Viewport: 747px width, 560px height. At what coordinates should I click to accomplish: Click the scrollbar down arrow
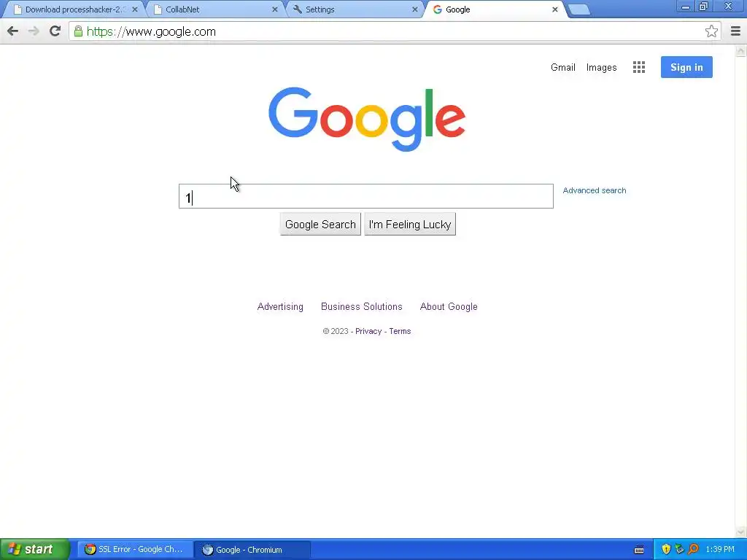(x=741, y=532)
